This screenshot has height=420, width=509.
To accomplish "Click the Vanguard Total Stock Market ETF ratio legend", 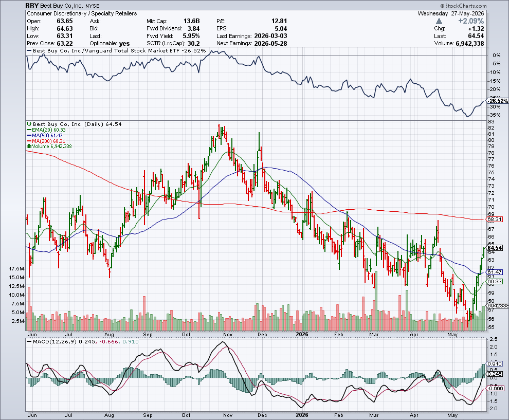I will click(117, 50).
